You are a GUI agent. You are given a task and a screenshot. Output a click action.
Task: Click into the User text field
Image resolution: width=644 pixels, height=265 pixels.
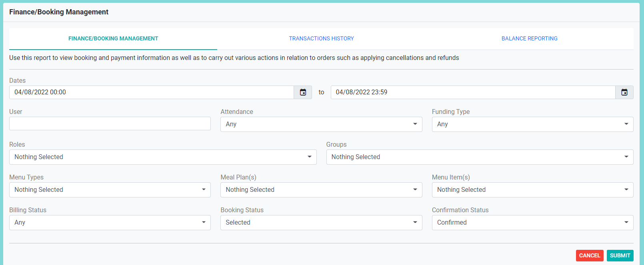pos(110,124)
